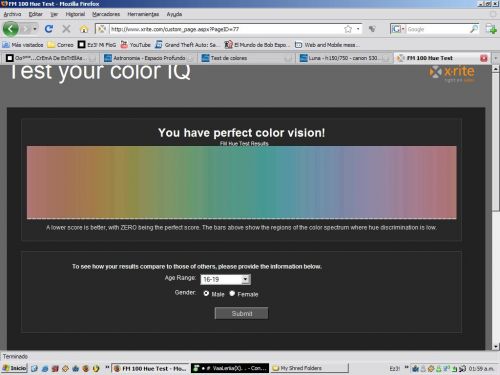500x375 pixels.
Task: Open the Marcadores menu
Action: click(106, 14)
